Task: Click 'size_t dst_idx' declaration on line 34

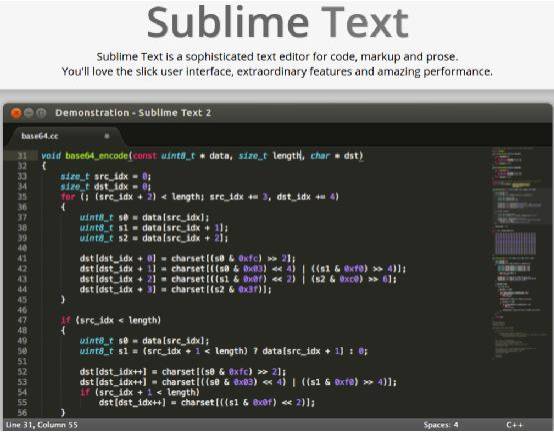Action: click(94, 187)
